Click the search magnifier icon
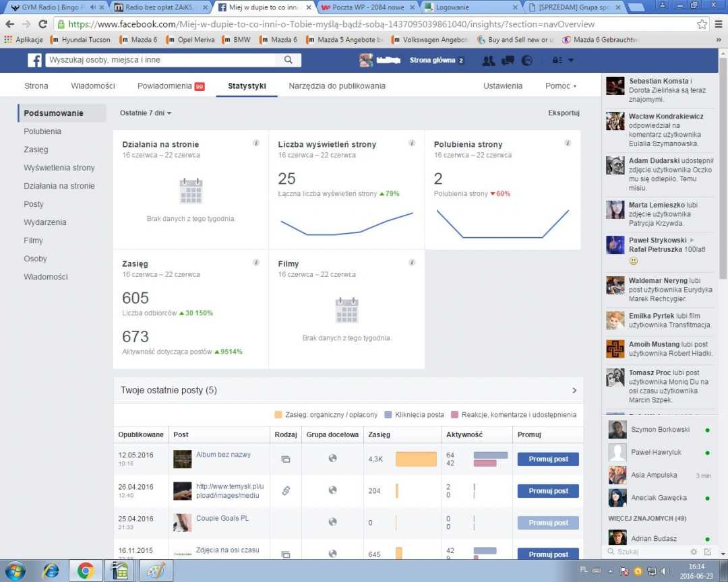The height and width of the screenshot is (582, 728). coord(288,60)
